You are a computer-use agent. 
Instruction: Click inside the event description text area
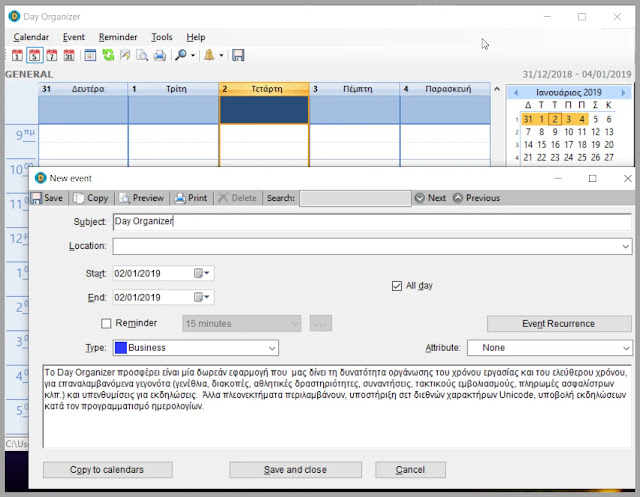337,406
